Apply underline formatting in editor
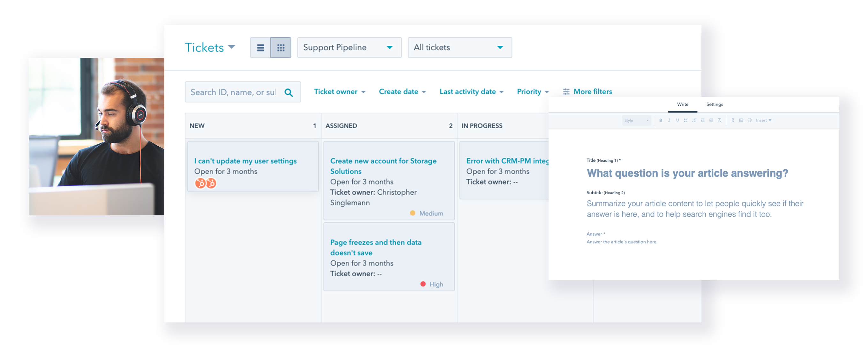 677,120
